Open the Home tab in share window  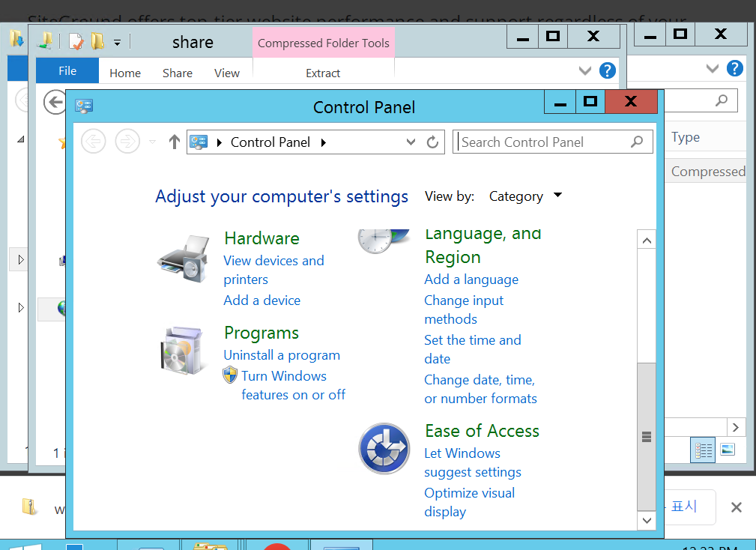tap(125, 73)
